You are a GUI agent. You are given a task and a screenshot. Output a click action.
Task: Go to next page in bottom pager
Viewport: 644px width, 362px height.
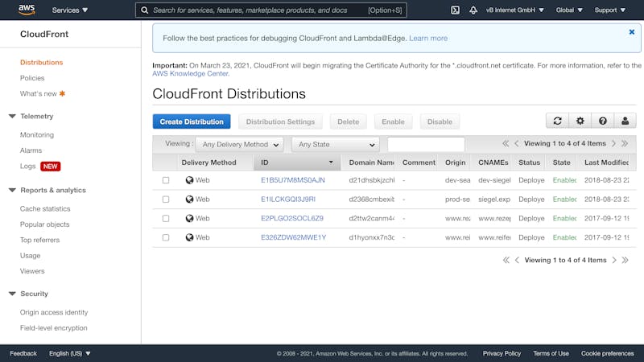tap(614, 260)
